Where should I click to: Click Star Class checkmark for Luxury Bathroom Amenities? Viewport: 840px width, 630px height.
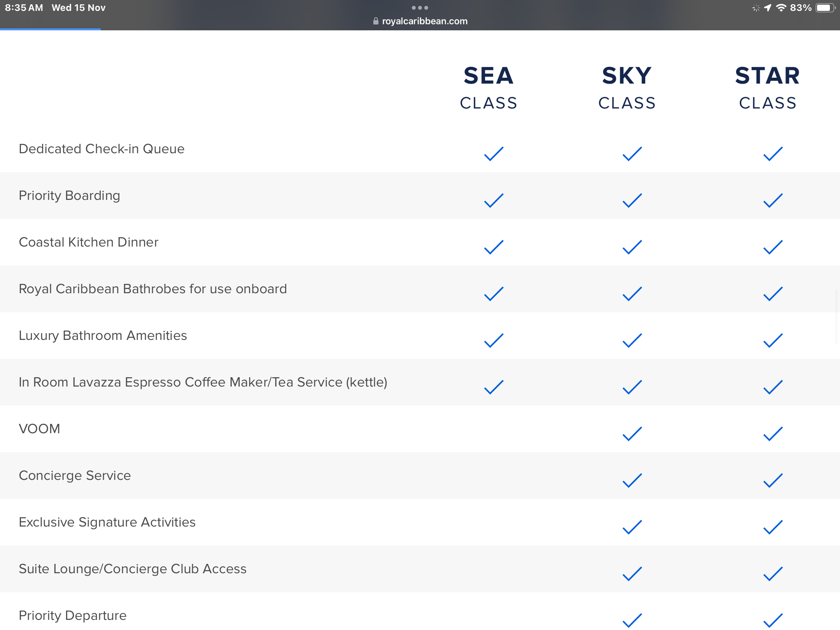click(x=773, y=340)
